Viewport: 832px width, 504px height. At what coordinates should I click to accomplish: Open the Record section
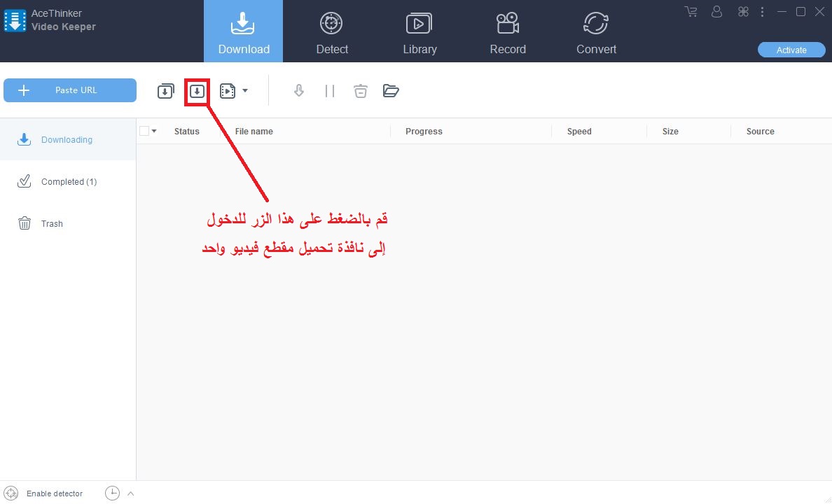point(508,31)
